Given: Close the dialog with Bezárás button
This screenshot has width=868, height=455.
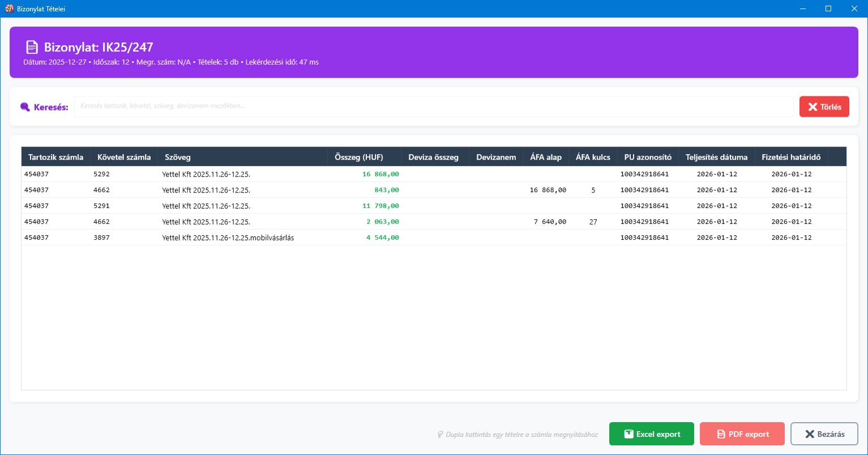Looking at the screenshot, I should [x=824, y=434].
